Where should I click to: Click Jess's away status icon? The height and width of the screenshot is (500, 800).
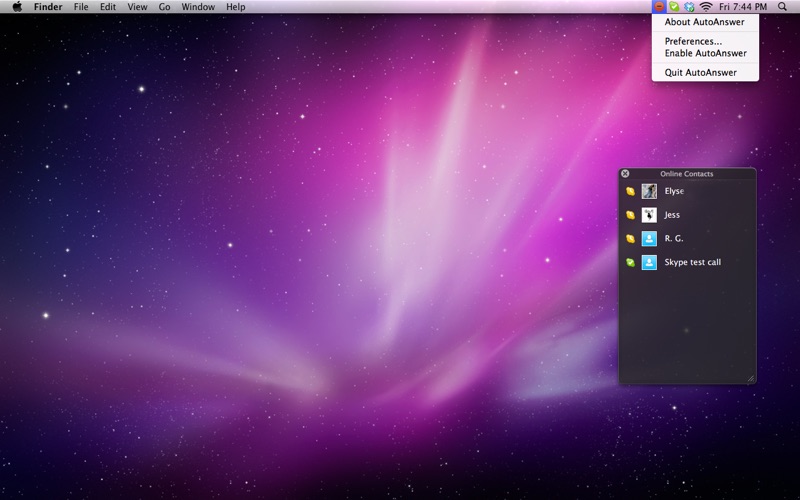coord(630,215)
